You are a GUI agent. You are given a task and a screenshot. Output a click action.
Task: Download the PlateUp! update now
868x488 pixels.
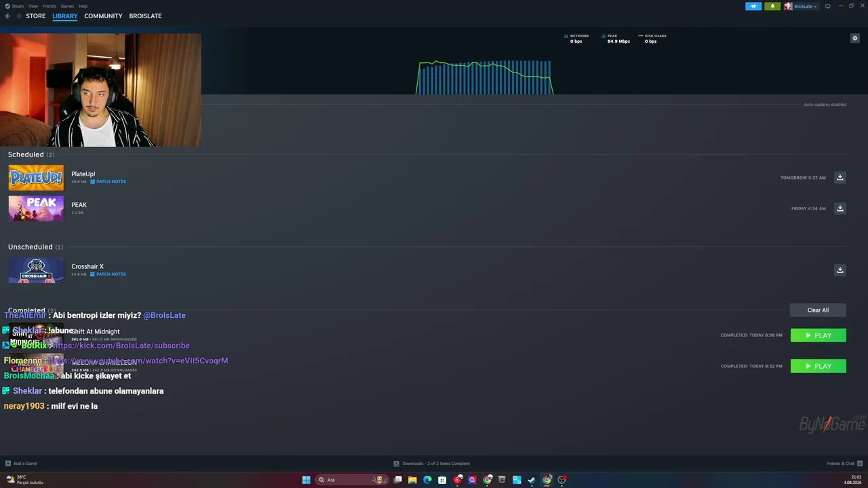(x=840, y=178)
